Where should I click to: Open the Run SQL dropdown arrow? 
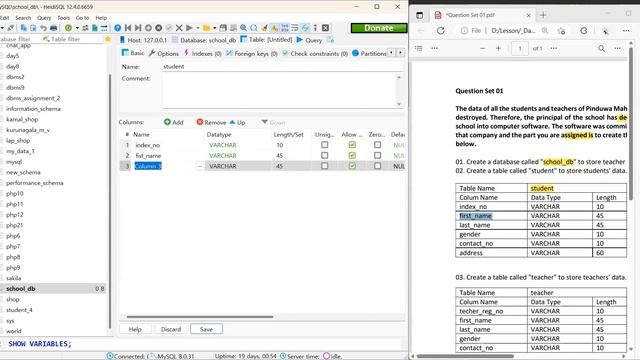[x=198, y=28]
